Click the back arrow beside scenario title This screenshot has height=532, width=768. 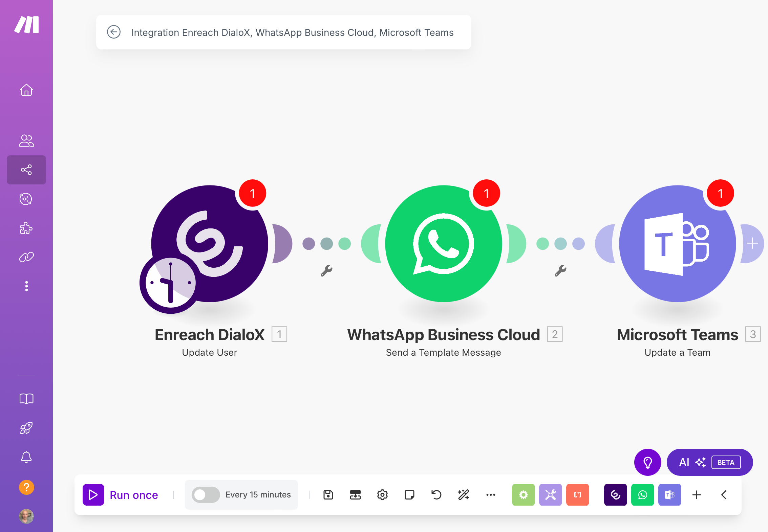tap(114, 32)
